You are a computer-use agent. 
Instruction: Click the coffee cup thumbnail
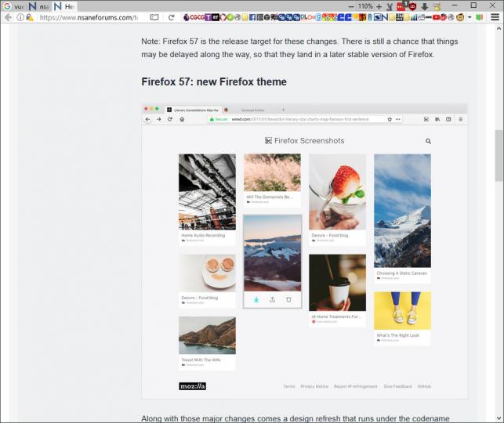(337, 283)
